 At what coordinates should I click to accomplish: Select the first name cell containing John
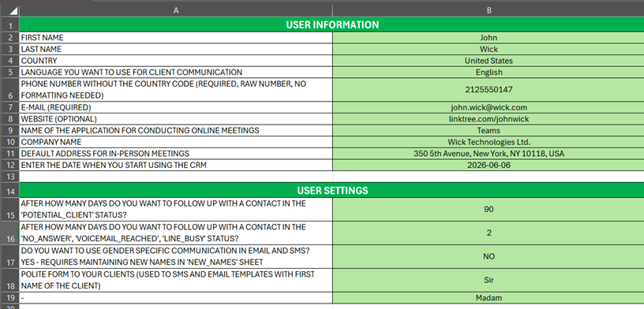point(489,38)
